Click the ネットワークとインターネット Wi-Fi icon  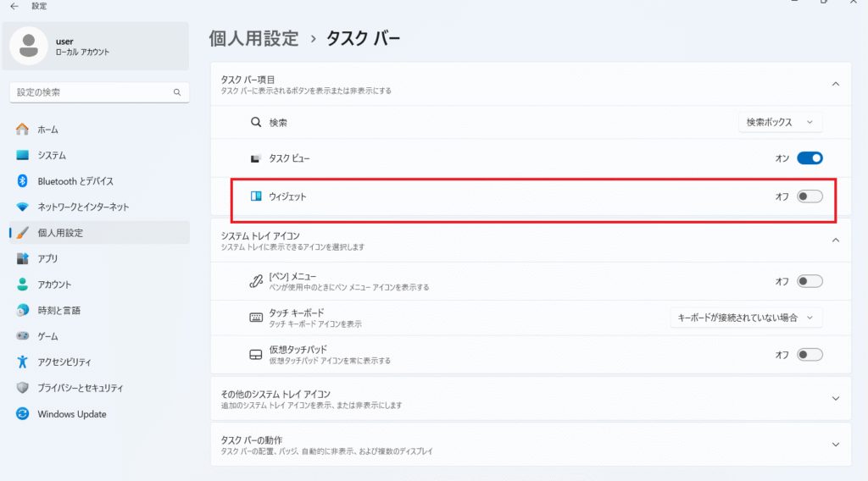click(x=23, y=207)
